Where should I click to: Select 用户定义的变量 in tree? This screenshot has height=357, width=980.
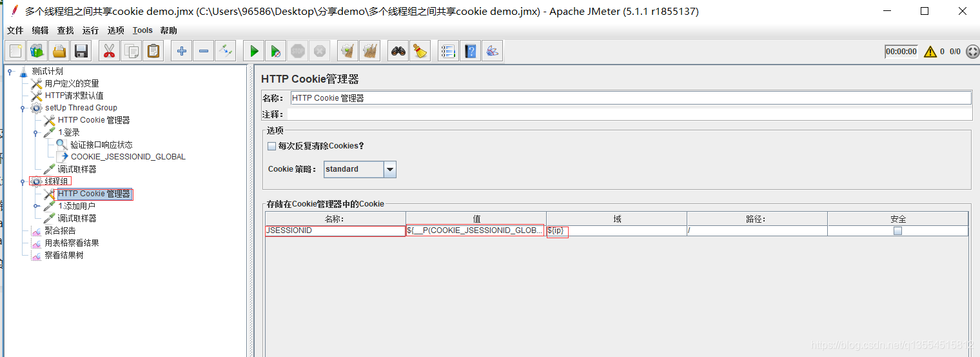[72, 83]
